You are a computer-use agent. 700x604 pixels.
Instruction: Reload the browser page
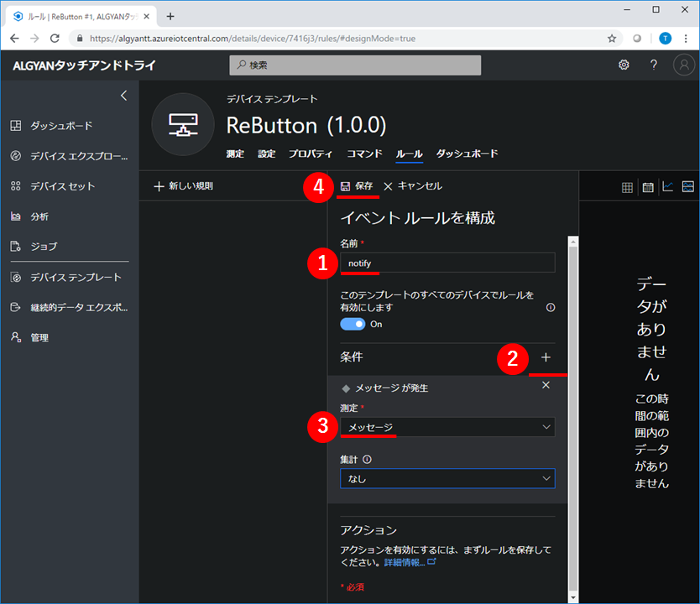(55, 39)
